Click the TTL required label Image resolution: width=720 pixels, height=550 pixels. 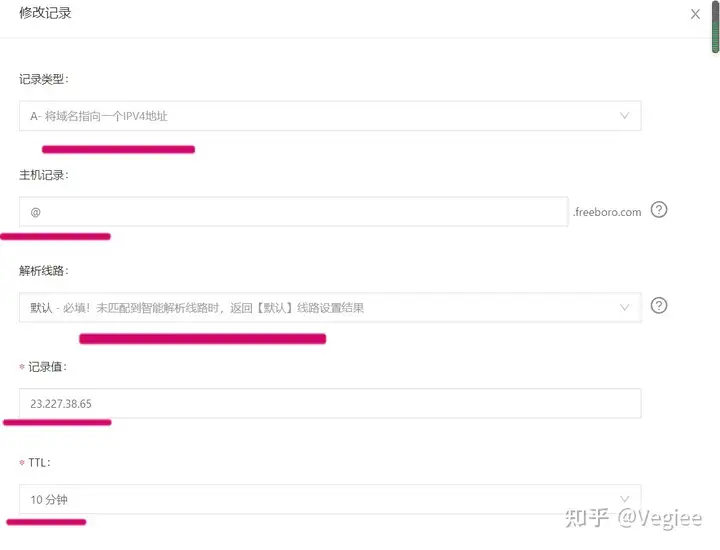click(x=35, y=462)
